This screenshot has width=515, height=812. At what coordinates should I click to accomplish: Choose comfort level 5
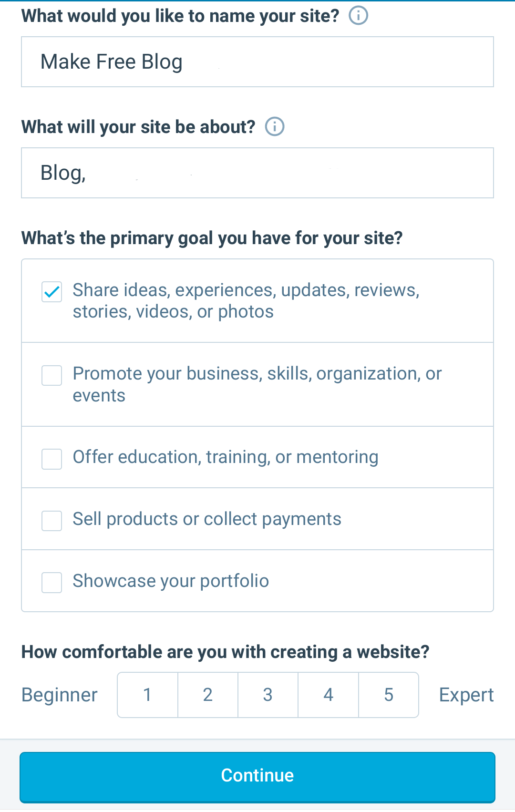(389, 695)
